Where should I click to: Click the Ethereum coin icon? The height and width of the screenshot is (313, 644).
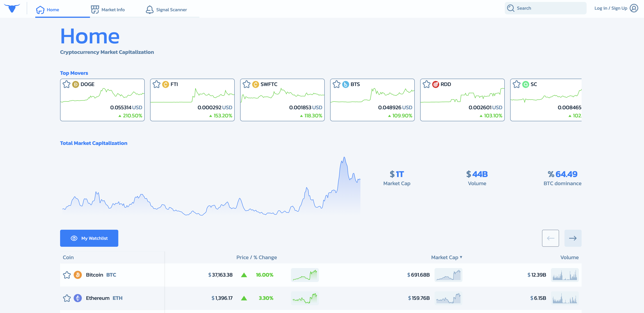point(78,298)
